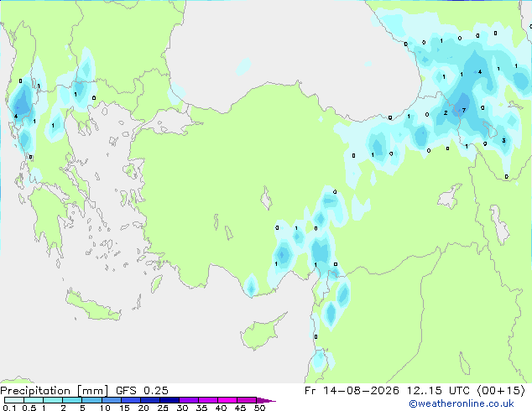Image resolution: width=532 pixels, height=411 pixels.
Task: Click the '50' legend scale label
Action: tap(260, 408)
